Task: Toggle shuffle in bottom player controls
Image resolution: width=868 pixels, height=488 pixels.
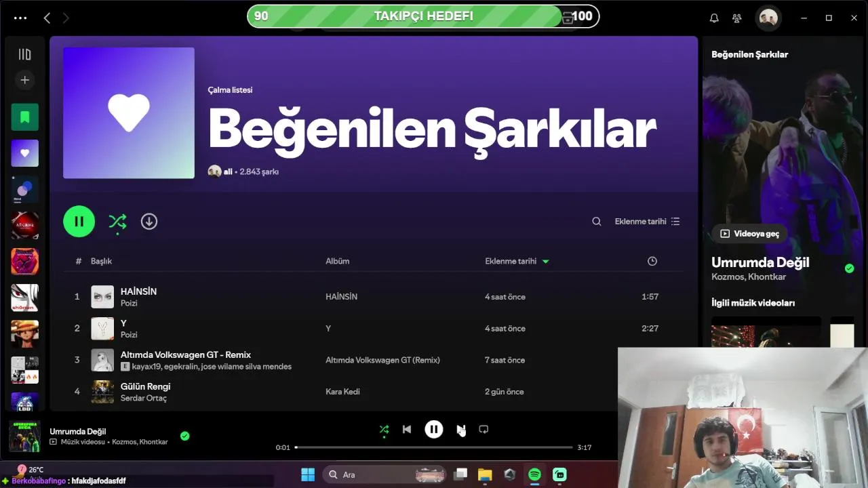Action: pyautogui.click(x=384, y=430)
